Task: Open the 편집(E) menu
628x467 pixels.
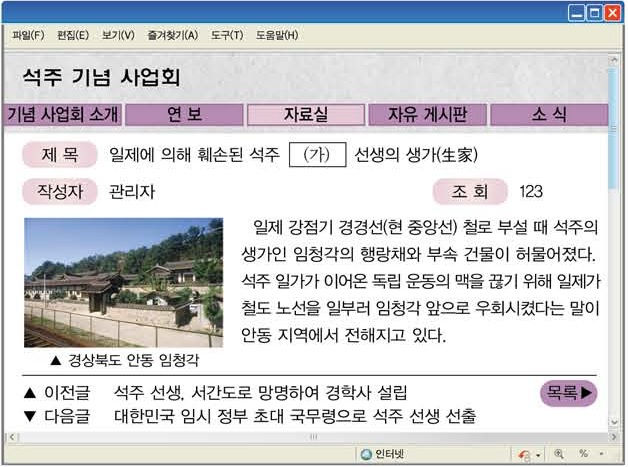Action: pyautogui.click(x=73, y=35)
